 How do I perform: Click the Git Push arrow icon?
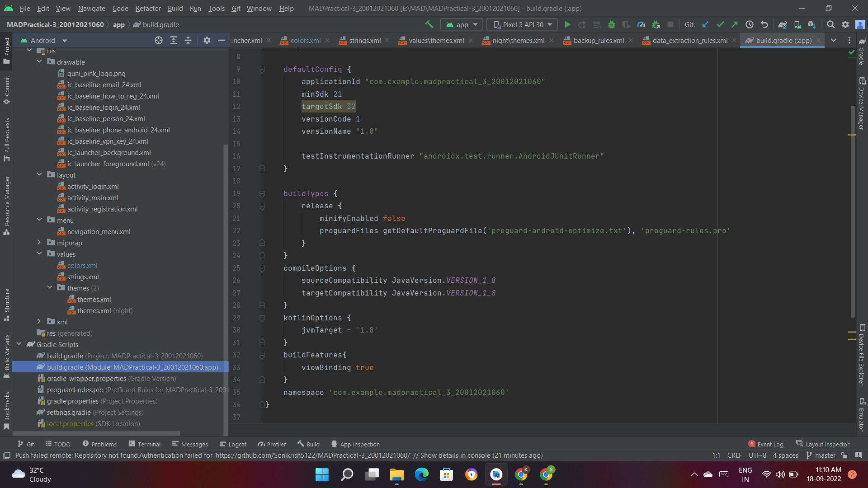coord(735,24)
